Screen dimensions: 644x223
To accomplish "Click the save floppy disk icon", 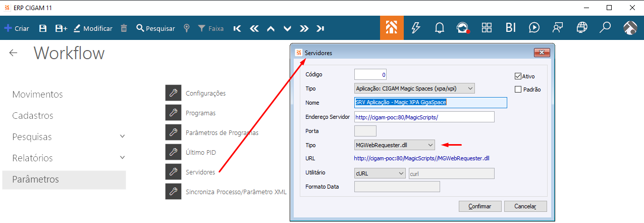I will point(43,28).
